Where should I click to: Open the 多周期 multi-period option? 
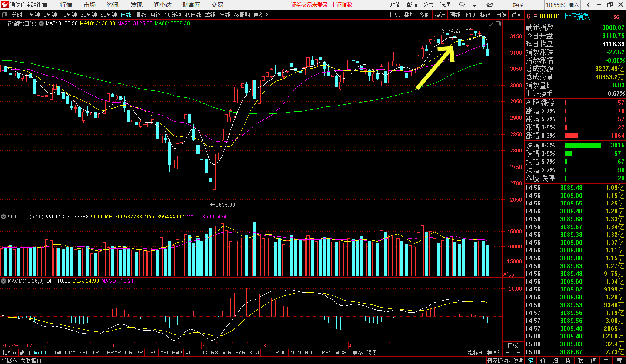coord(242,15)
